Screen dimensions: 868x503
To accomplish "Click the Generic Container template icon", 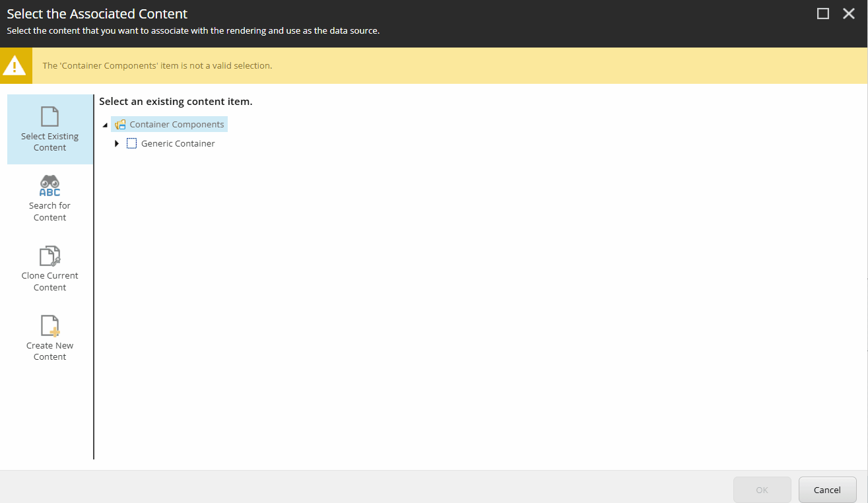I will [x=131, y=143].
